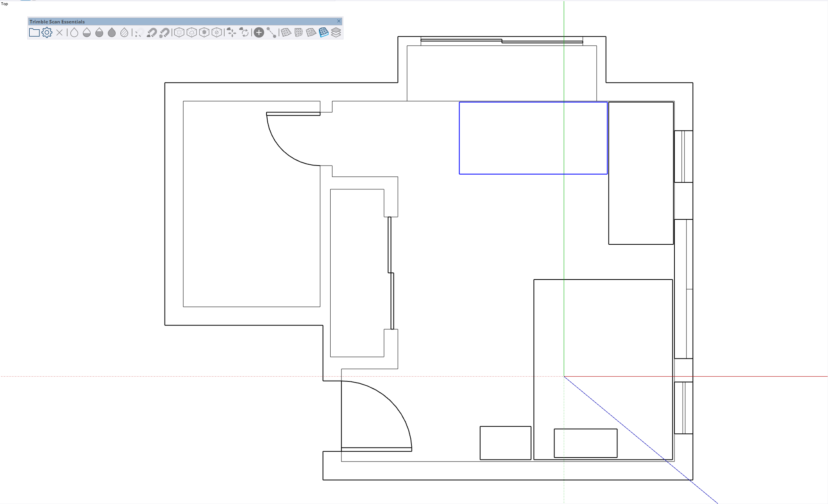Select the two-point line measure tool
This screenshot has width=828, height=504.
[272, 32]
